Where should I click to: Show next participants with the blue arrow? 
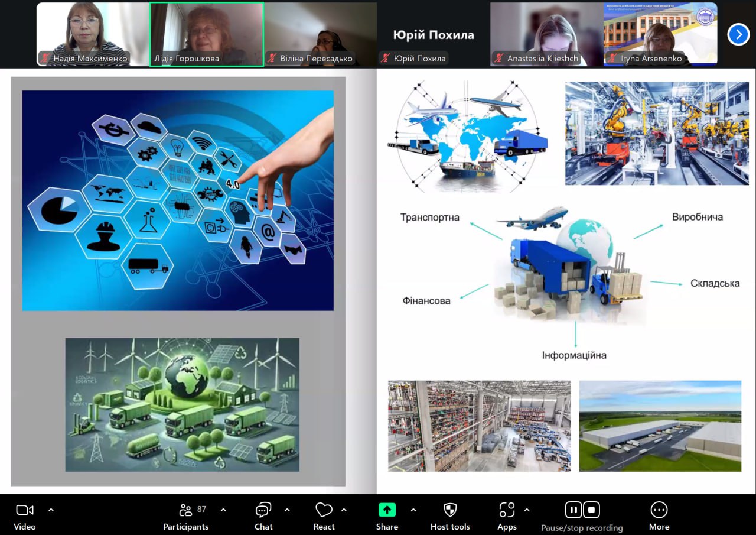click(x=738, y=34)
